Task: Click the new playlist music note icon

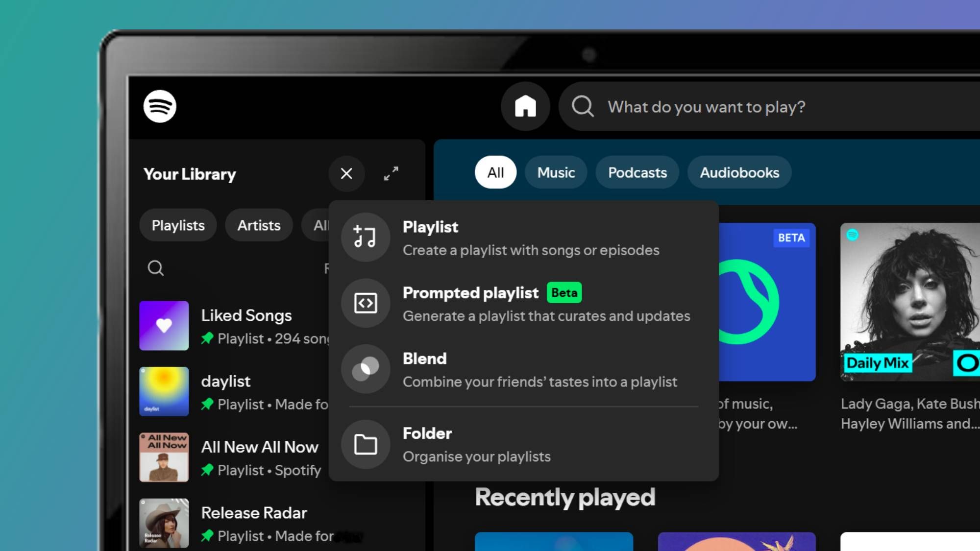Action: click(365, 238)
